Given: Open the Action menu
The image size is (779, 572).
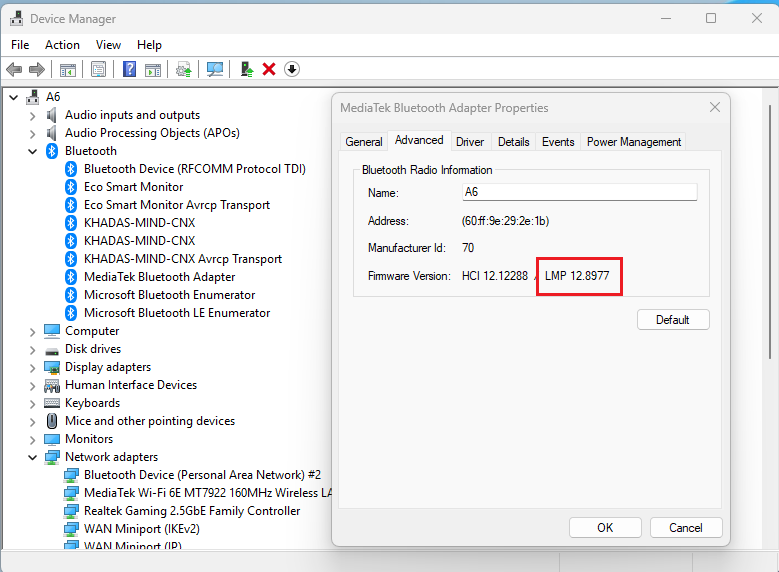Looking at the screenshot, I should (62, 45).
